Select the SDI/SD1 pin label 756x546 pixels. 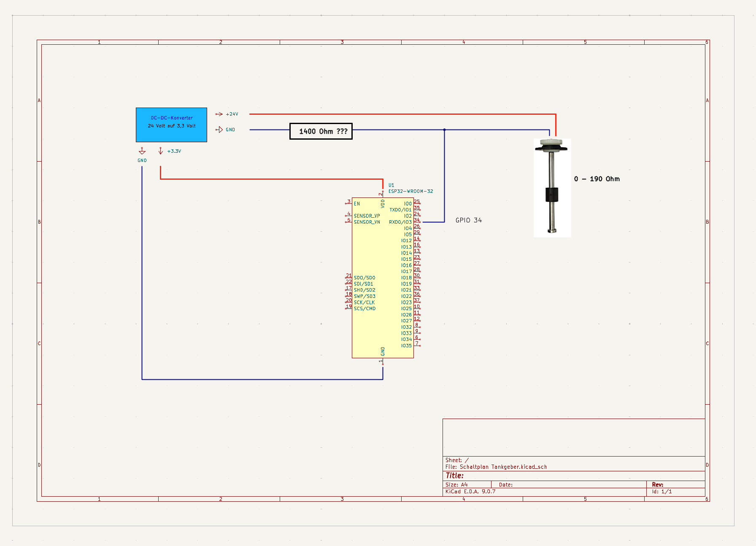point(364,284)
